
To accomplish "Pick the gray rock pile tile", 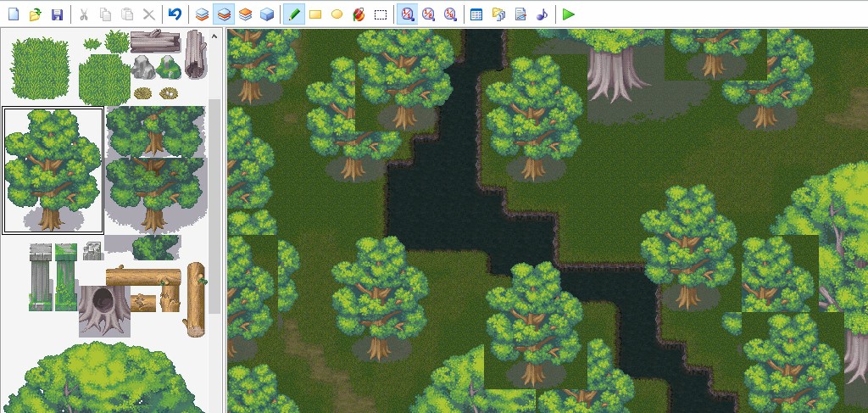I will 142,67.
